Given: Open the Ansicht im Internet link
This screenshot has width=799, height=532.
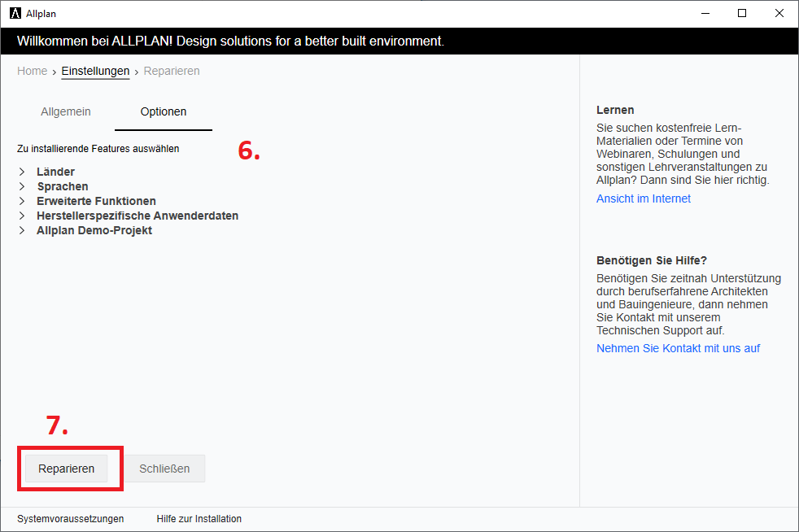Looking at the screenshot, I should click(644, 198).
